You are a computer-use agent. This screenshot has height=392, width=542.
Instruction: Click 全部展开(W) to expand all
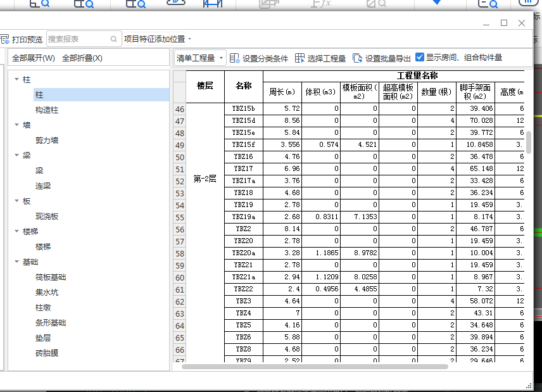pos(34,58)
